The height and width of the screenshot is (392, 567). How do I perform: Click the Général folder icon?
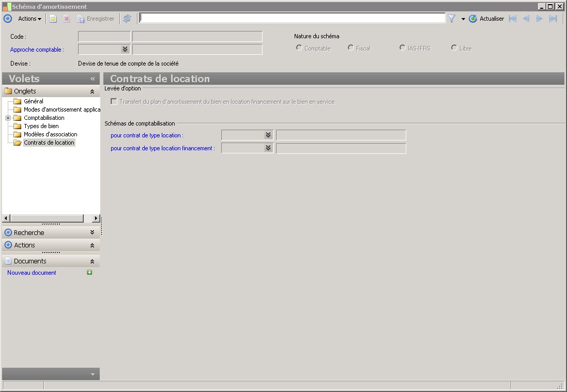point(18,102)
